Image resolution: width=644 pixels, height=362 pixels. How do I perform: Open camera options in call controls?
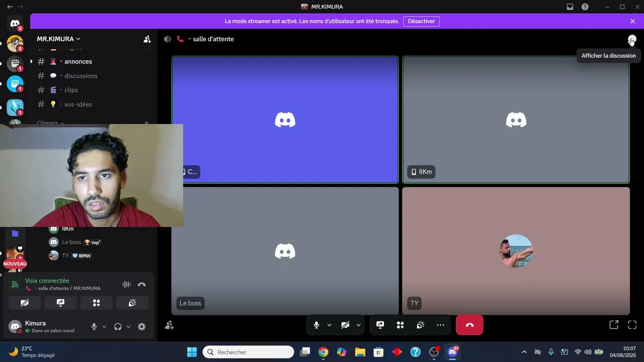(x=359, y=325)
